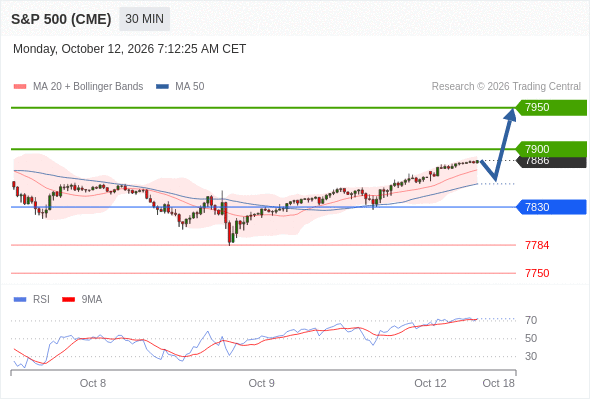Click the 7886 current price tag
Screen dimensions: 590x400
tap(551, 162)
